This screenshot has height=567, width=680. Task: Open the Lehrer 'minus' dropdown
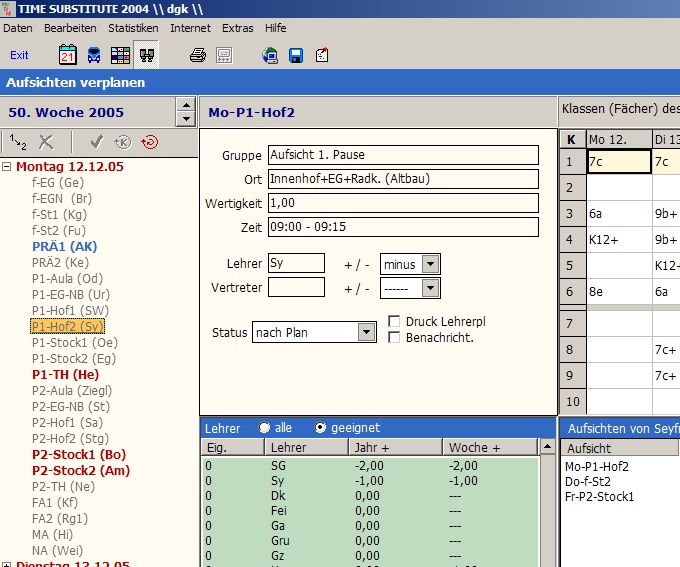coord(430,264)
